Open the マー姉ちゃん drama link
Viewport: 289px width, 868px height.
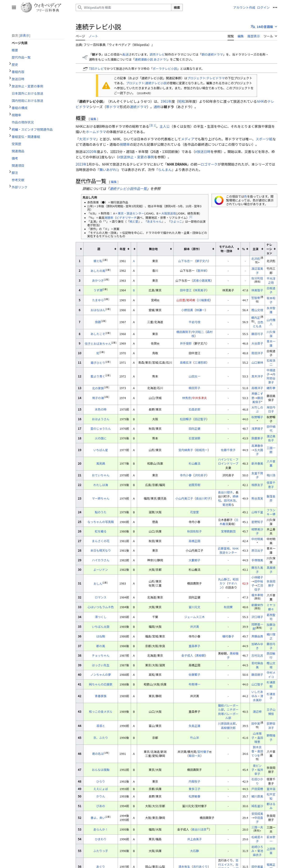(100, 498)
